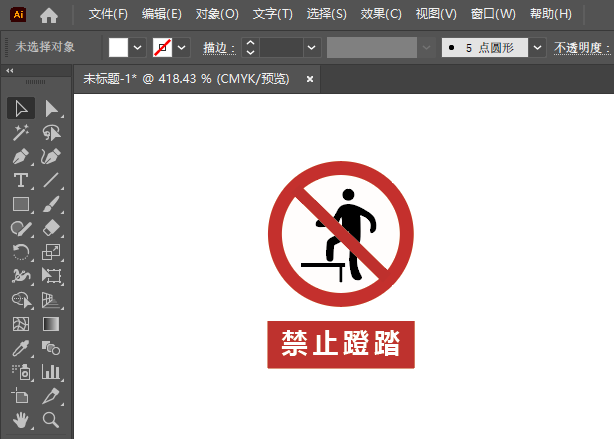The width and height of the screenshot is (614, 439).
Task: Click the stroke weight input field
Action: 281,48
